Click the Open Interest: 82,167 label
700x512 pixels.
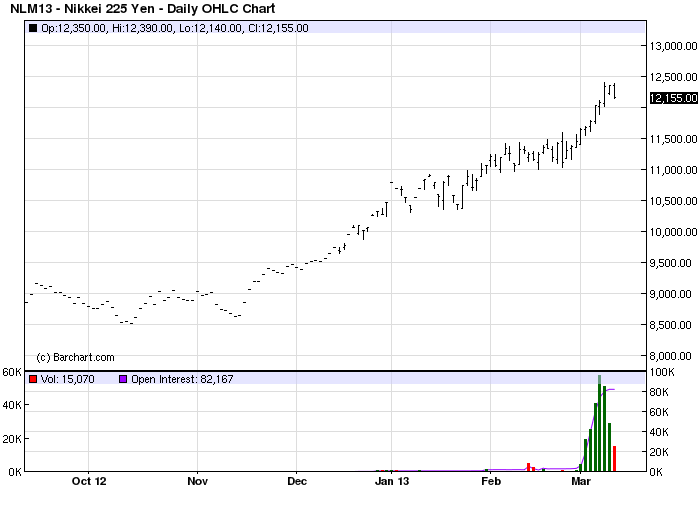pos(182,379)
